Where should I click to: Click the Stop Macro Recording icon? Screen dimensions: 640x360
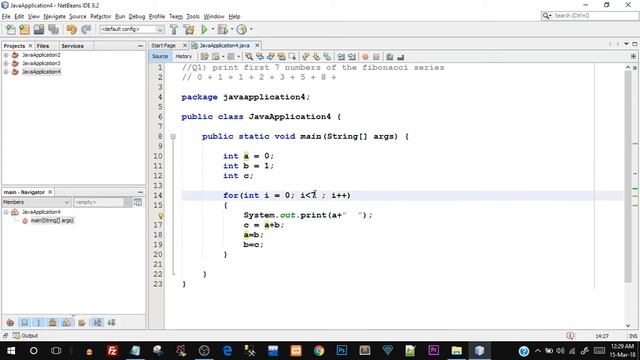pyautogui.click(x=376, y=57)
